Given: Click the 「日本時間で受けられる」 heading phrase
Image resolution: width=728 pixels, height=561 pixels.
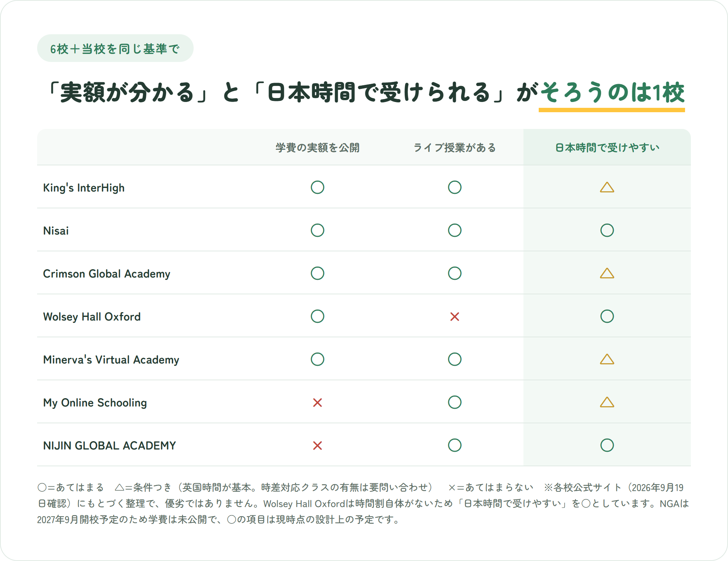Looking at the screenshot, I should pyautogui.click(x=380, y=92).
